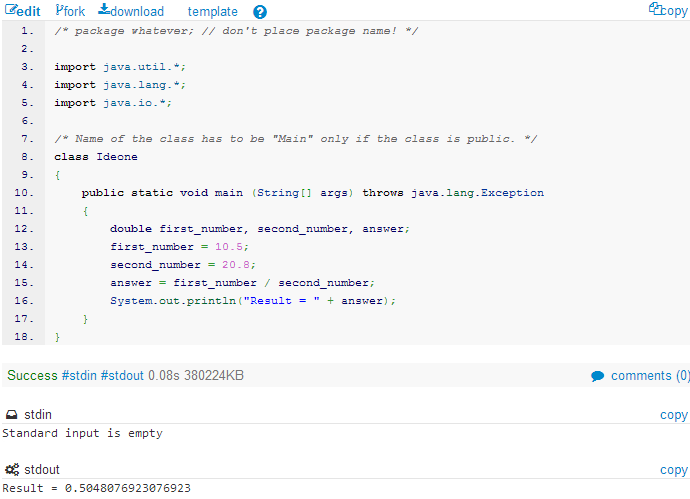Click the stdin inbox tray icon
This screenshot has height=499, width=690.
click(11, 415)
